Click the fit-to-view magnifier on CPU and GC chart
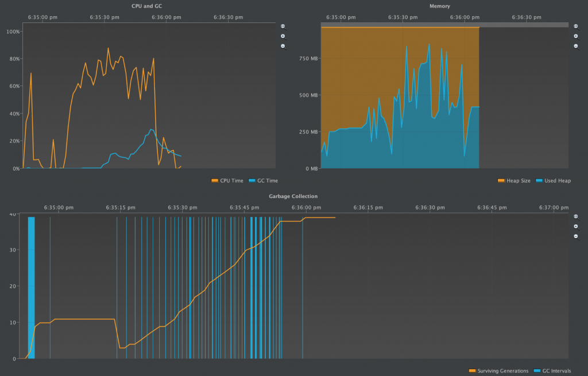 (282, 26)
